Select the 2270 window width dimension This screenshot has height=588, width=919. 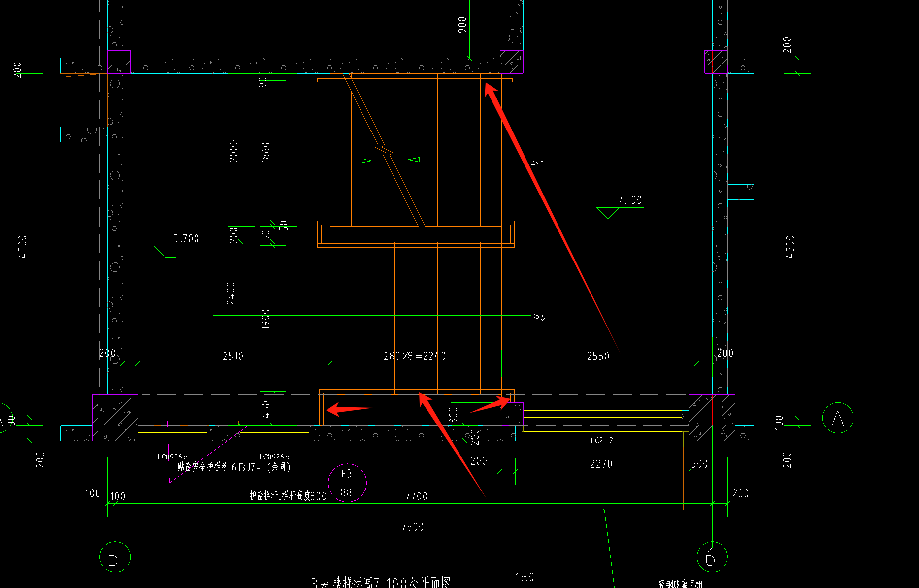[x=601, y=464]
